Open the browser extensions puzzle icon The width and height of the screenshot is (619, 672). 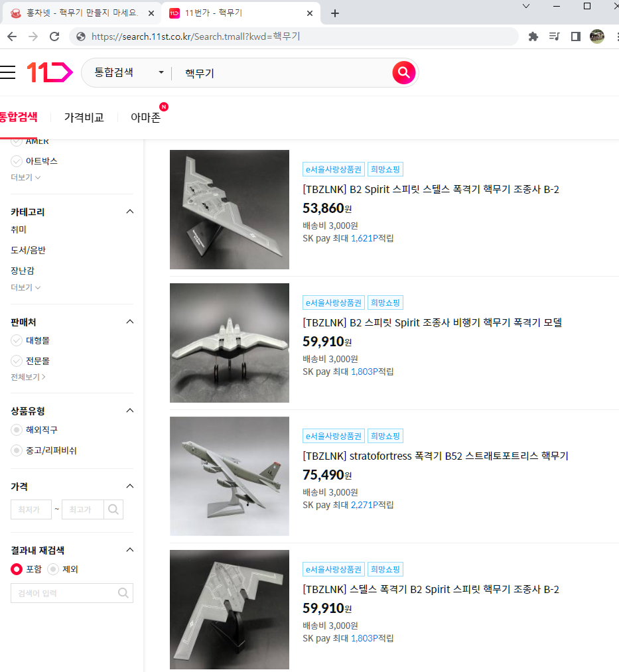533,36
